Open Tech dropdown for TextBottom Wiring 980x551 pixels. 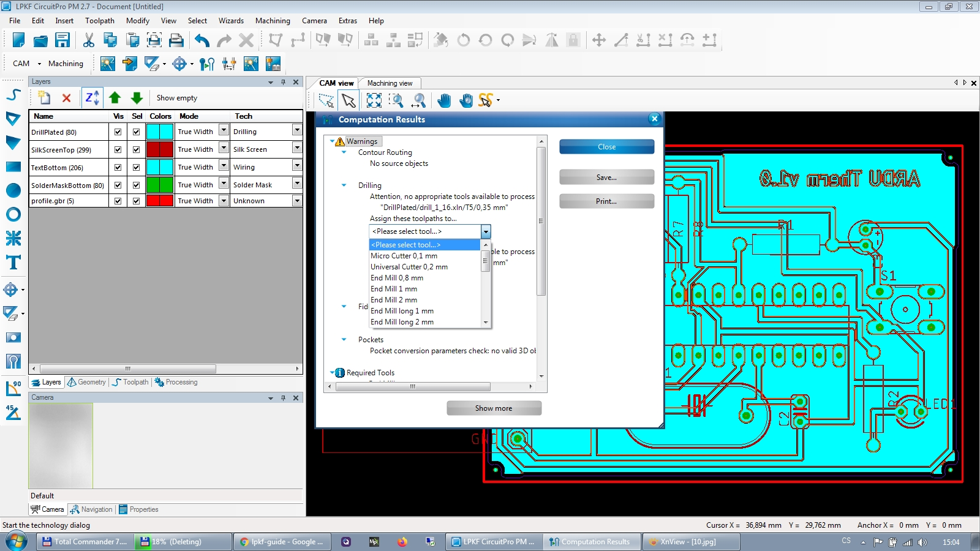(x=297, y=166)
